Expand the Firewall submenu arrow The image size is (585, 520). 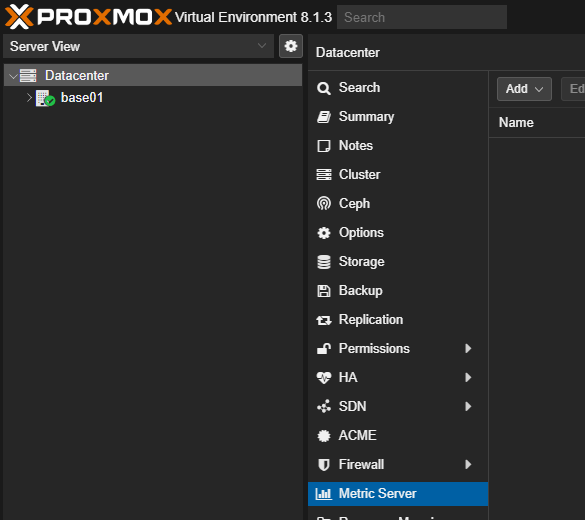pyautogui.click(x=468, y=464)
